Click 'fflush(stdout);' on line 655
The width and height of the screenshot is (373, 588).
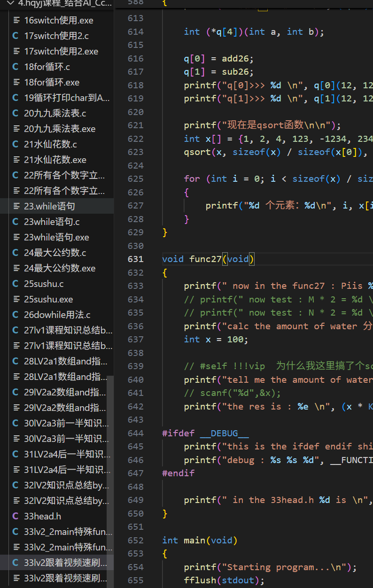225,580
